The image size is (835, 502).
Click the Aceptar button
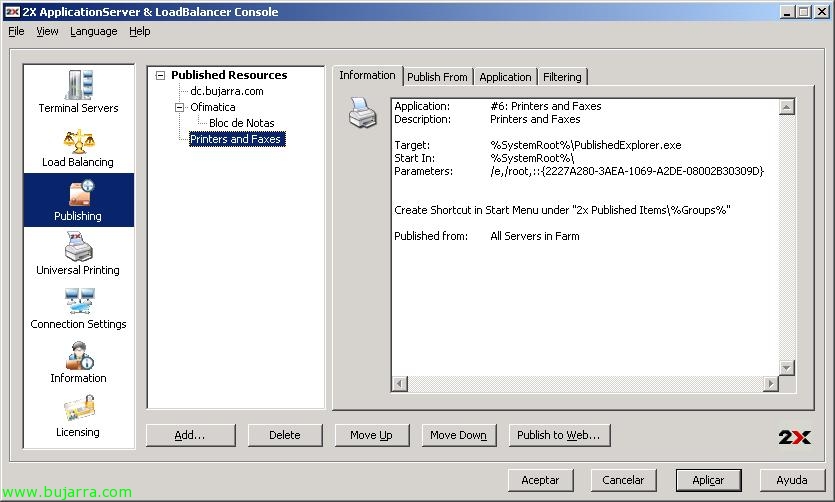click(541, 480)
